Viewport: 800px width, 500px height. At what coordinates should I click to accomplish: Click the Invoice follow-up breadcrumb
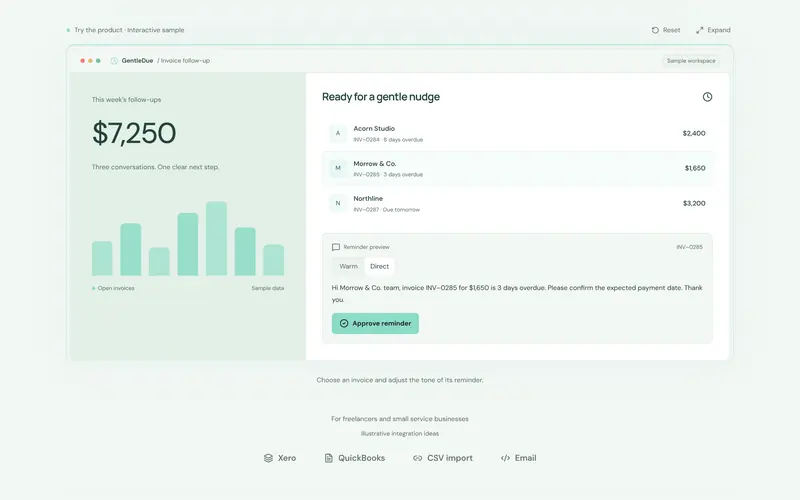tap(185, 61)
